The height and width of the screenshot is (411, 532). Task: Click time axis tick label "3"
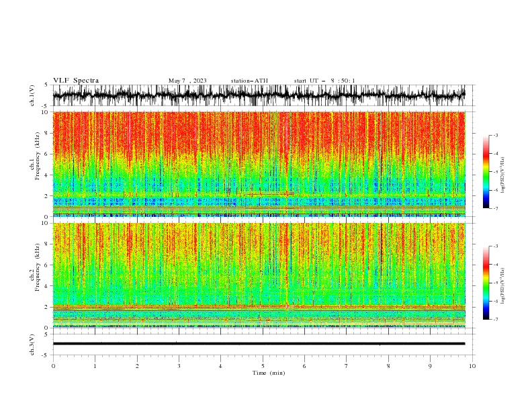(179, 366)
